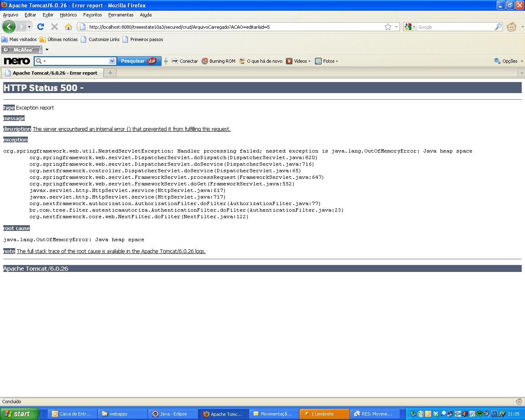Open the Arquivo menu
Viewport: 525px width, 420px height.
(x=11, y=15)
